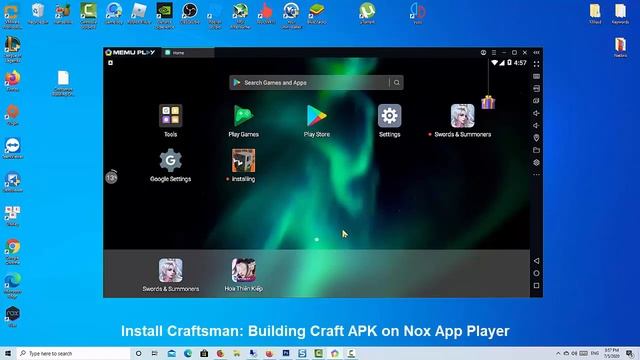
Task: Open the shared folder sidebar icon
Action: pyautogui.click(x=536, y=150)
